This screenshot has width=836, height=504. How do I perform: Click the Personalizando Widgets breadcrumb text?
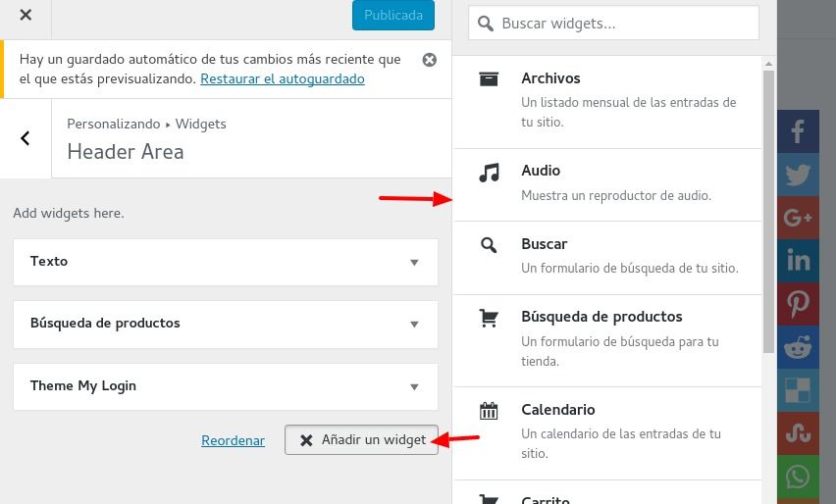[x=146, y=124]
